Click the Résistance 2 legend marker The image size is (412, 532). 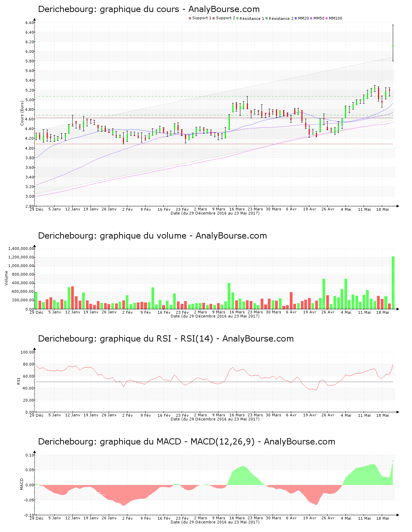tap(266, 18)
